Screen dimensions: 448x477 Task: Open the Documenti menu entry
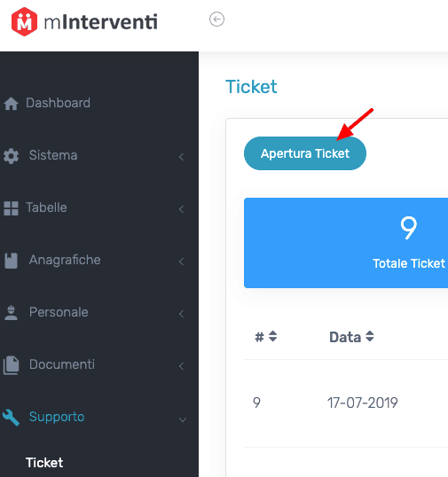click(x=62, y=364)
